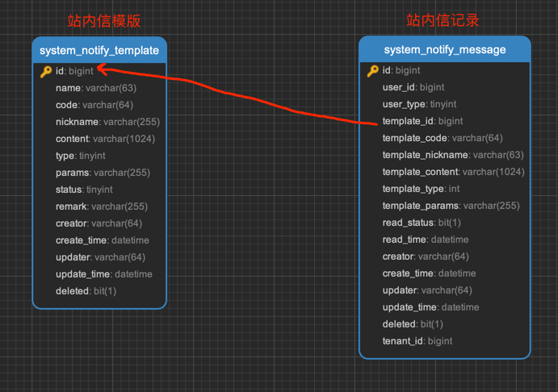The width and height of the screenshot is (558, 392).
Task: Select the system_notify_message table header
Action: [x=444, y=50]
